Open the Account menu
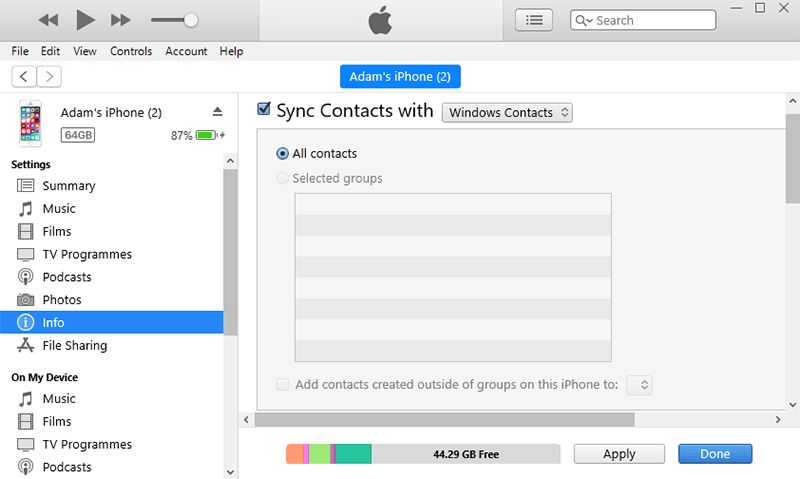The image size is (800, 479). pyautogui.click(x=186, y=51)
